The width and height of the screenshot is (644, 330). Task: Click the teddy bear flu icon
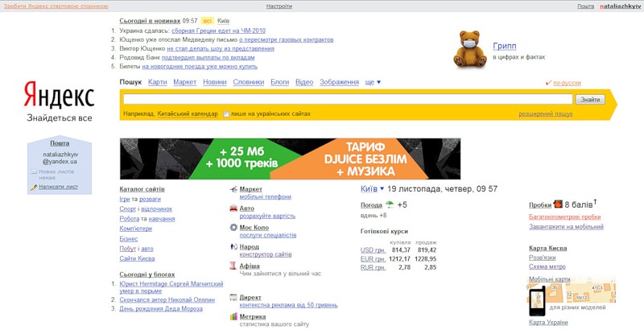pyautogui.click(x=470, y=49)
